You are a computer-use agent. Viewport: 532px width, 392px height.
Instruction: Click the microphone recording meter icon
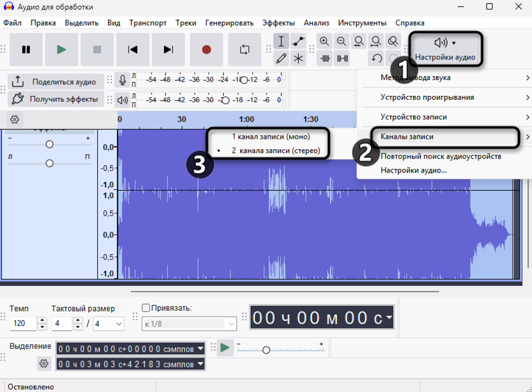[x=123, y=80]
